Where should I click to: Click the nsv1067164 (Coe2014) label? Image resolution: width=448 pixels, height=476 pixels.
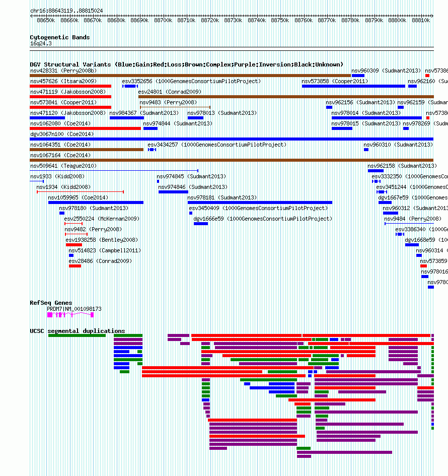pyautogui.click(x=60, y=155)
